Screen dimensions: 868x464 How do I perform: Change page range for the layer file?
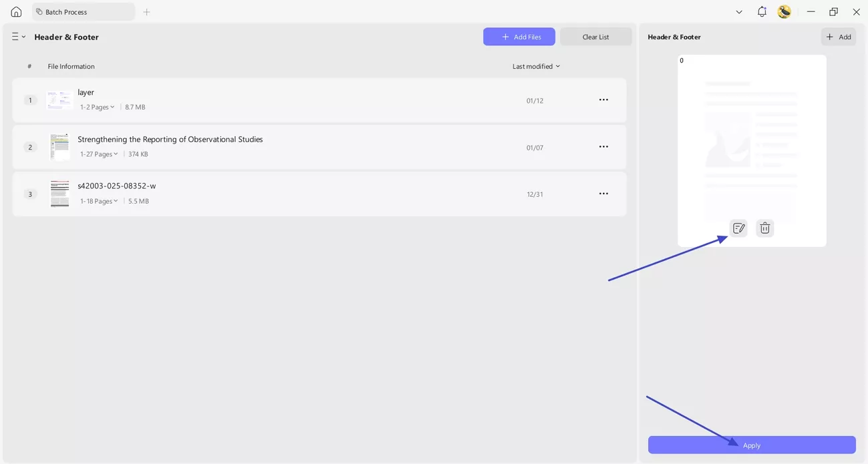[97, 107]
